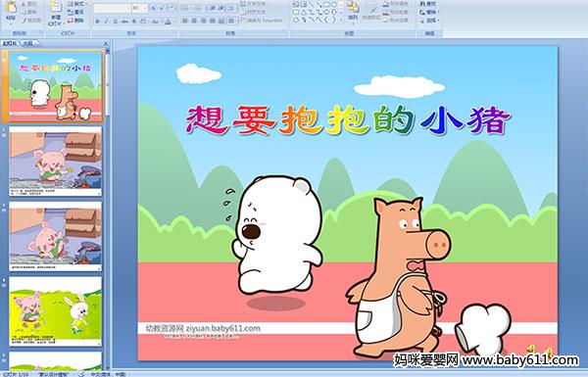Expand the slide Layout dropdown
The height and width of the screenshot is (377, 588).
point(77,4)
